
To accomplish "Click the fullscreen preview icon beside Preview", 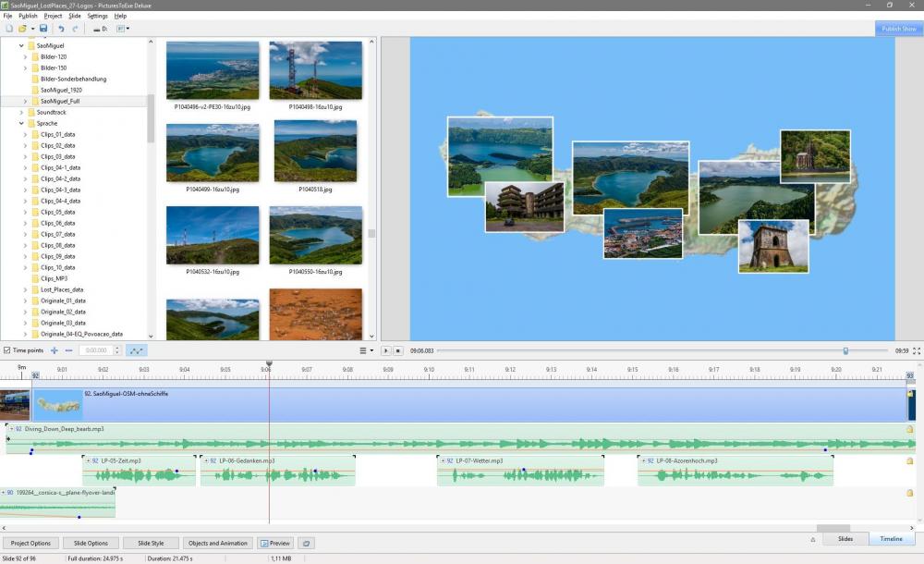I will point(306,544).
